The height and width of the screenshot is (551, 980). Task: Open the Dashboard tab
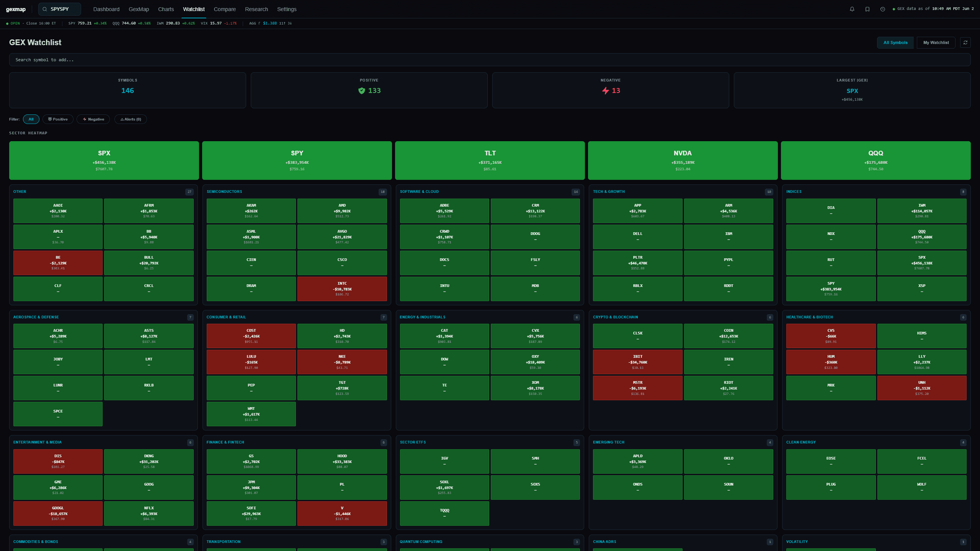pyautogui.click(x=106, y=9)
